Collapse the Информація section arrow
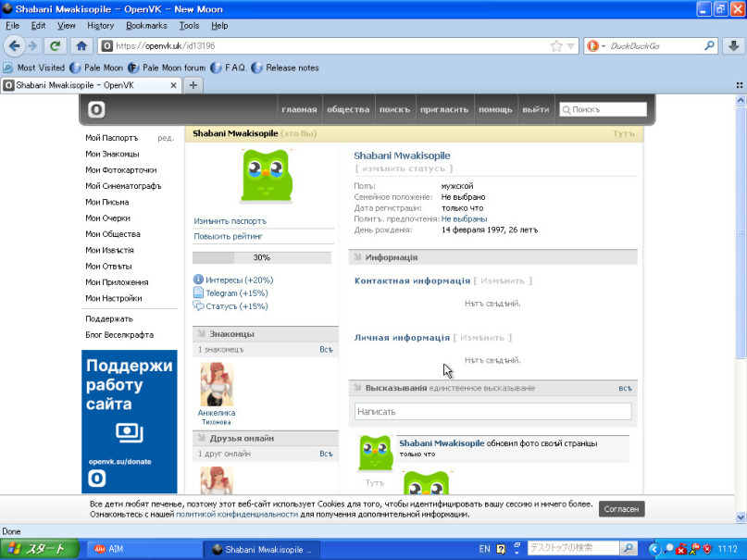 pyautogui.click(x=358, y=257)
